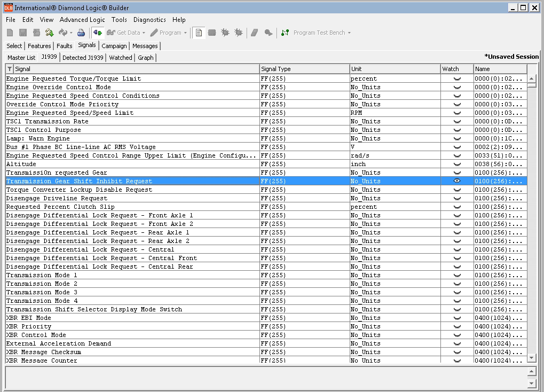Open Program Test Bench dropdown arrow
The height and width of the screenshot is (392, 544).
click(x=349, y=33)
